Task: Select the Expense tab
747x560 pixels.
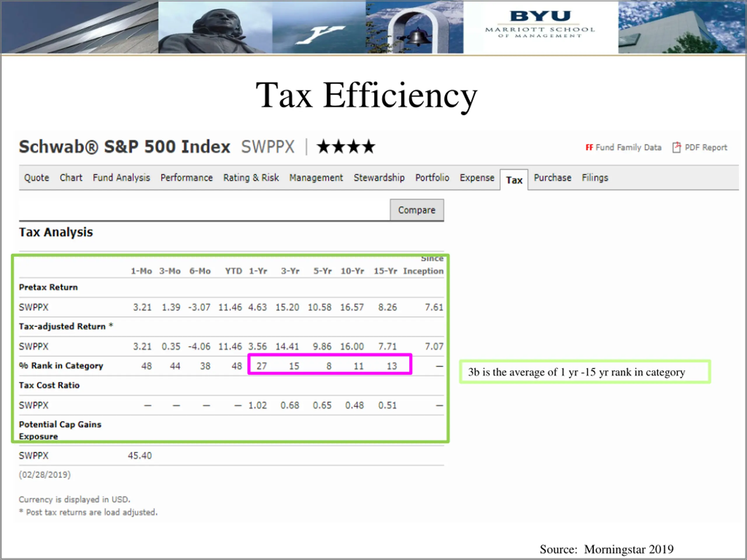Action: click(x=477, y=178)
